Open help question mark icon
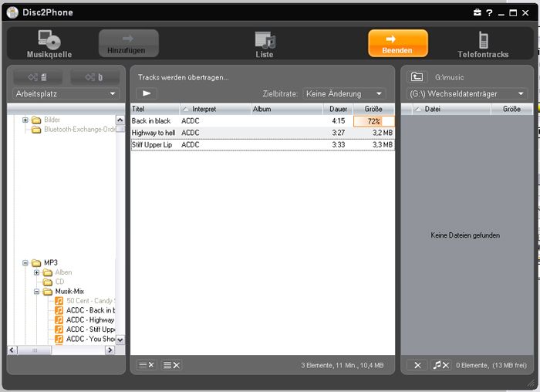 (x=489, y=13)
